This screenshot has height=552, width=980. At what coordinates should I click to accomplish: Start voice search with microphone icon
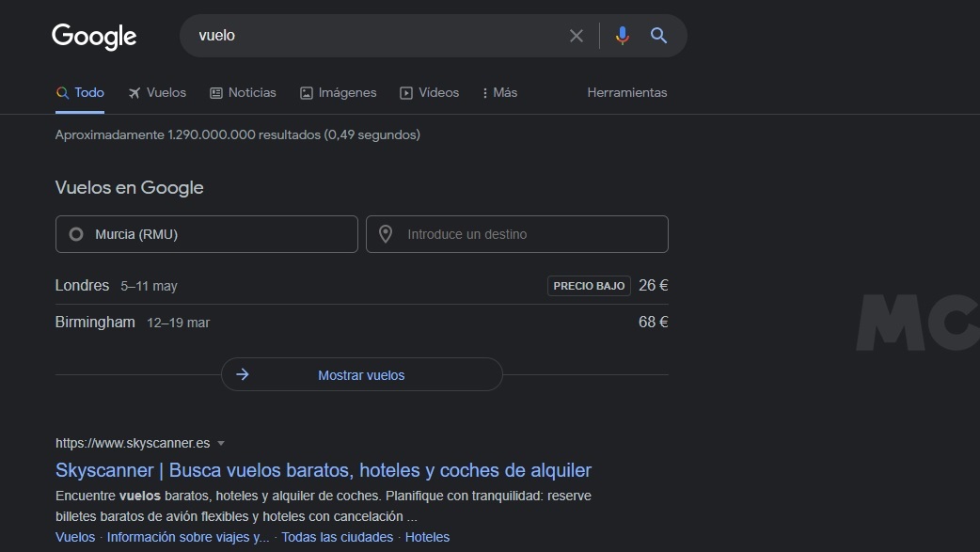(x=622, y=36)
